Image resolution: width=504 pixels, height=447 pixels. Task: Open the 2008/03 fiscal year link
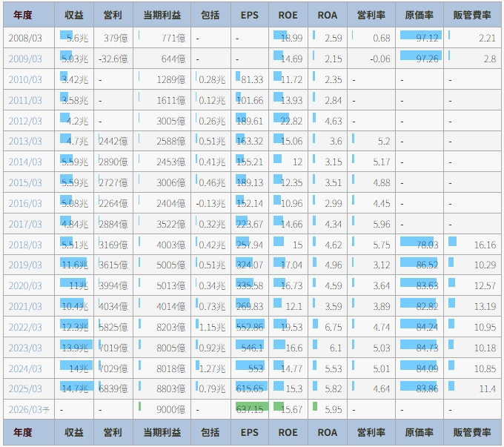26,38
